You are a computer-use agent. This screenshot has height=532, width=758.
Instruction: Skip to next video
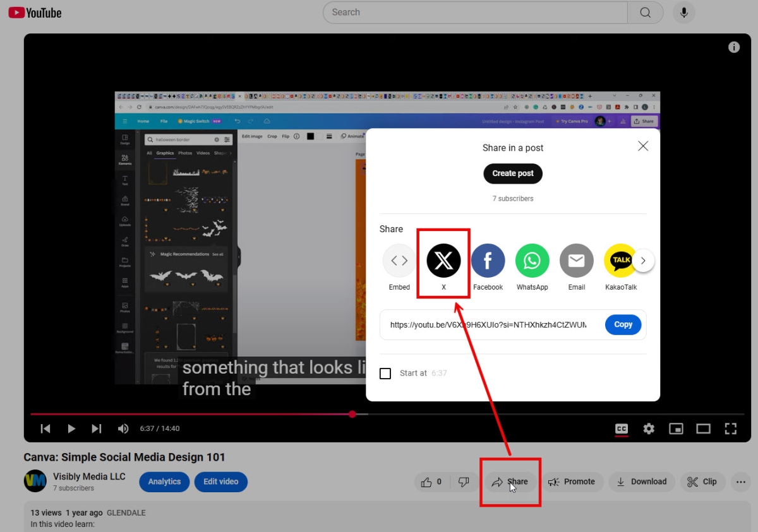click(96, 429)
